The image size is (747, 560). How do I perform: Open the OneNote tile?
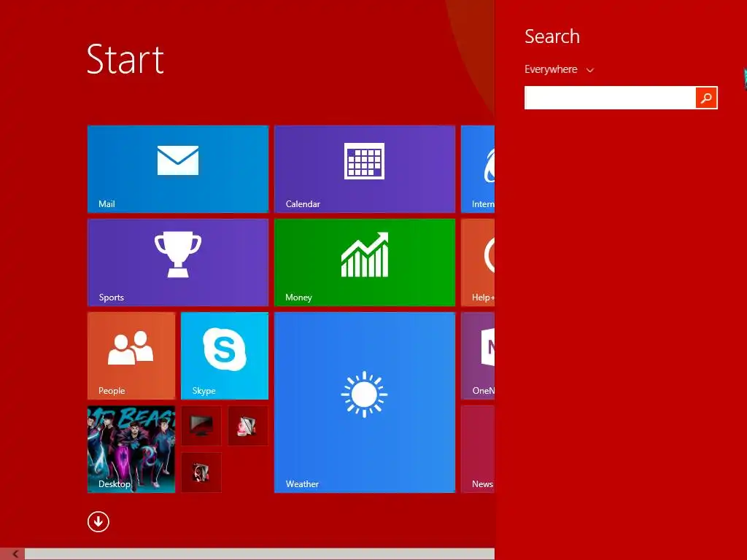point(478,356)
